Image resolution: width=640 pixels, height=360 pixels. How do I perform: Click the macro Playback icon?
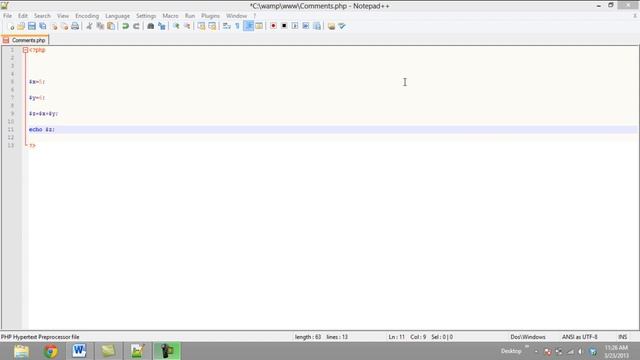coord(295,26)
